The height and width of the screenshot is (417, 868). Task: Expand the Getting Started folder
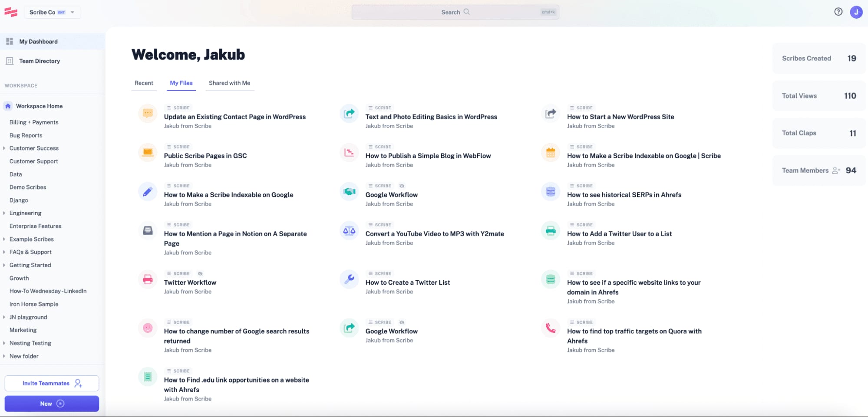click(x=4, y=265)
